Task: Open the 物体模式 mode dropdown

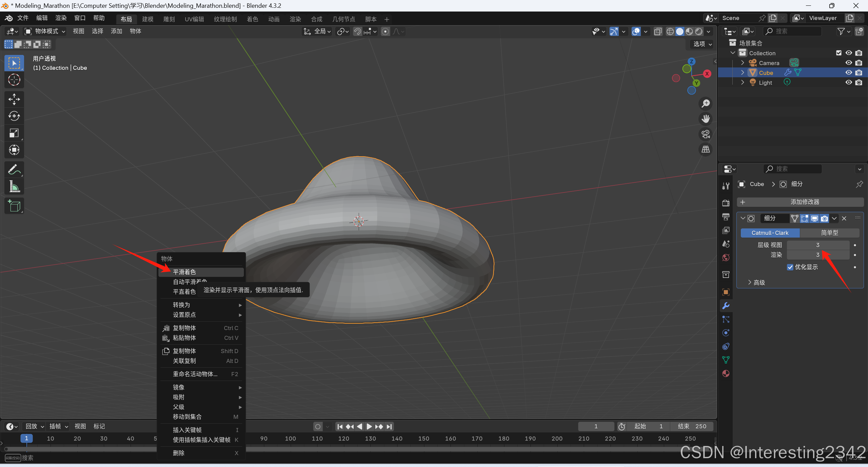Action: point(45,31)
